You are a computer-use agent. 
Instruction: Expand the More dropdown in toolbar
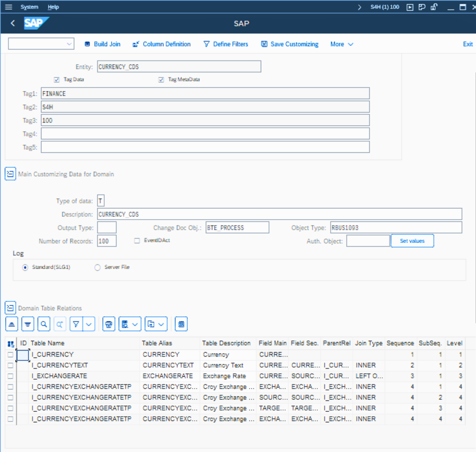point(341,44)
